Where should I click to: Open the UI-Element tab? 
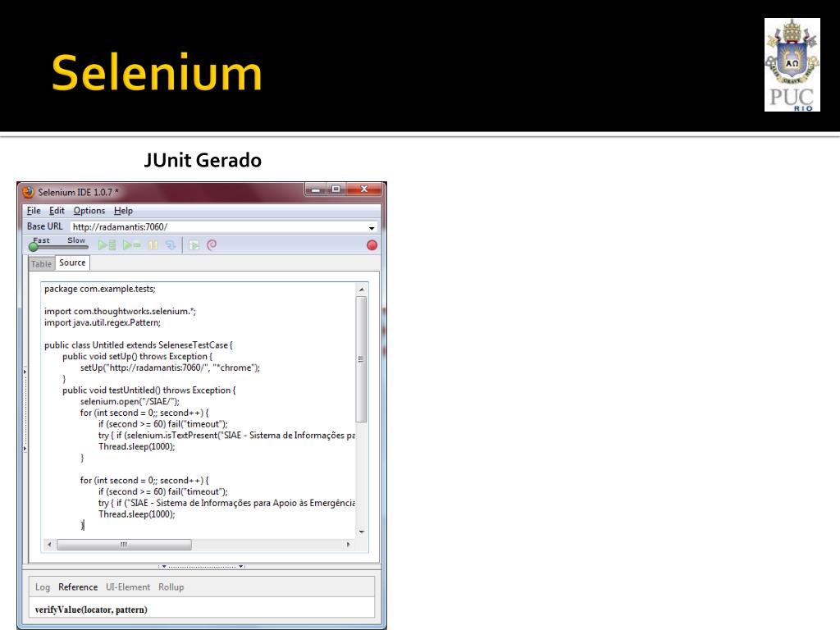click(128, 587)
